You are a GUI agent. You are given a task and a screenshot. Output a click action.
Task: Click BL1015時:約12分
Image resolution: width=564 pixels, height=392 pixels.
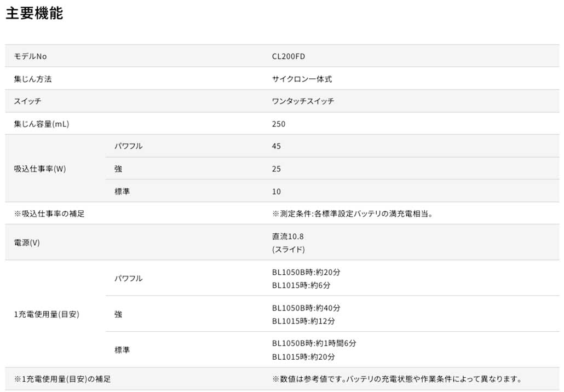303,321
